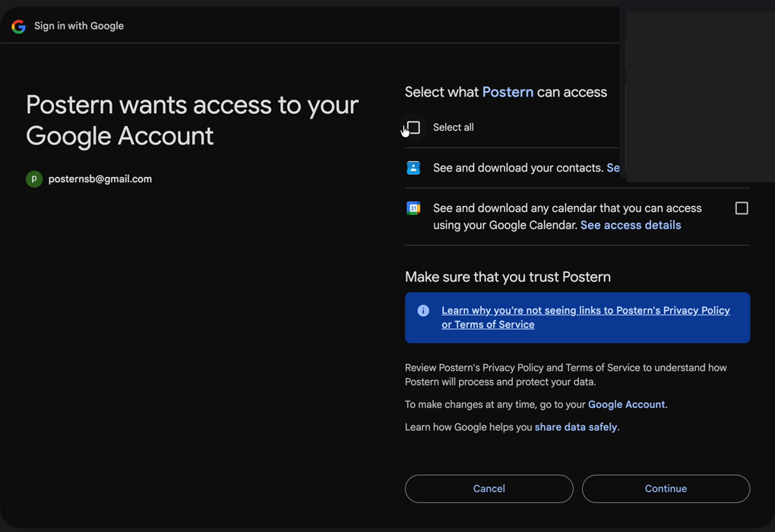
Task: Click the Google Calendar permission icon
Action: click(413, 208)
